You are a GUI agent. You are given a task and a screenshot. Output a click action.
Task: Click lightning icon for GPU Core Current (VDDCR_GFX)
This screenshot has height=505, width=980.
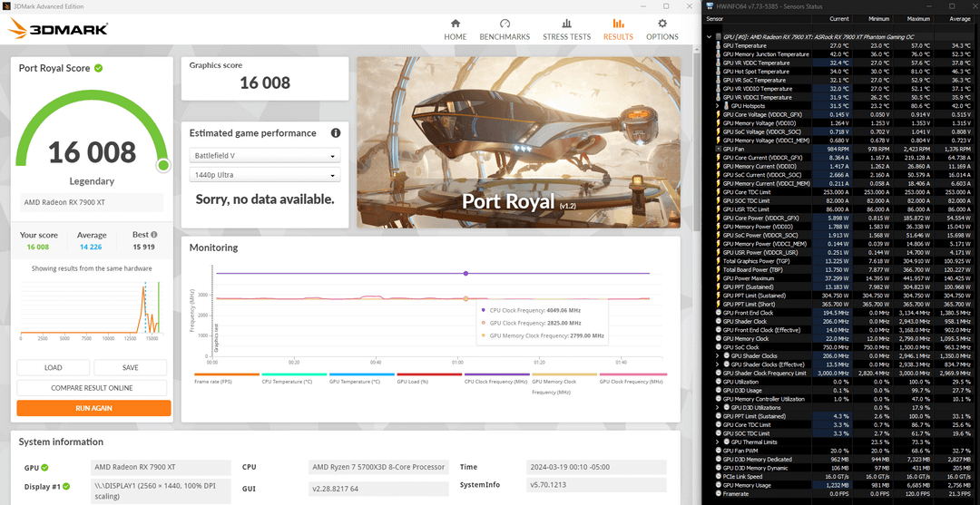click(718, 158)
